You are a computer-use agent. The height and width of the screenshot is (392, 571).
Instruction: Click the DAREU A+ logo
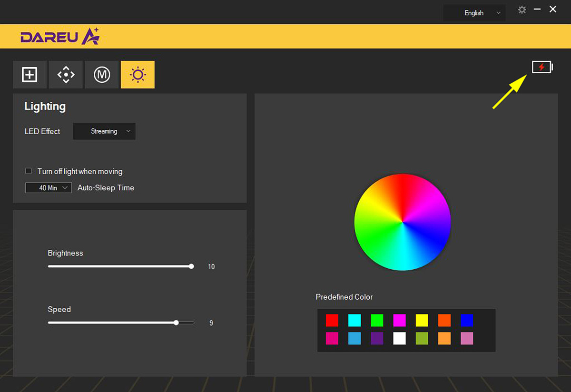60,37
